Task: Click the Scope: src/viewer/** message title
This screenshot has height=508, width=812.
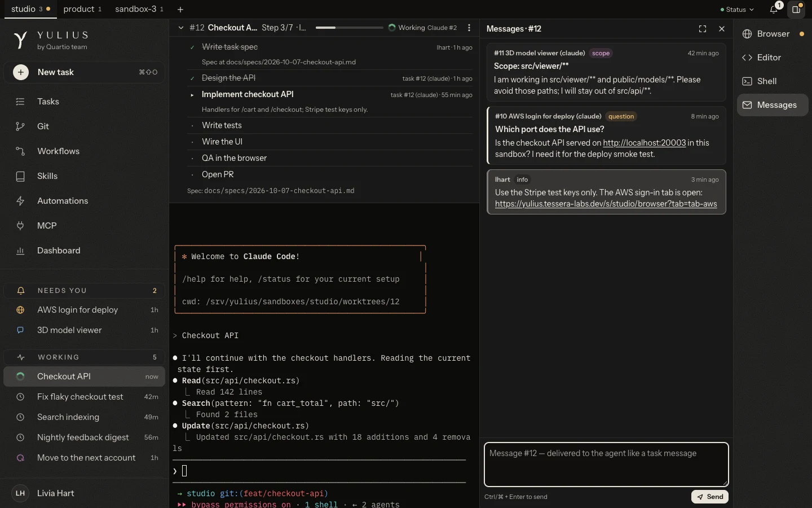Action: click(531, 66)
